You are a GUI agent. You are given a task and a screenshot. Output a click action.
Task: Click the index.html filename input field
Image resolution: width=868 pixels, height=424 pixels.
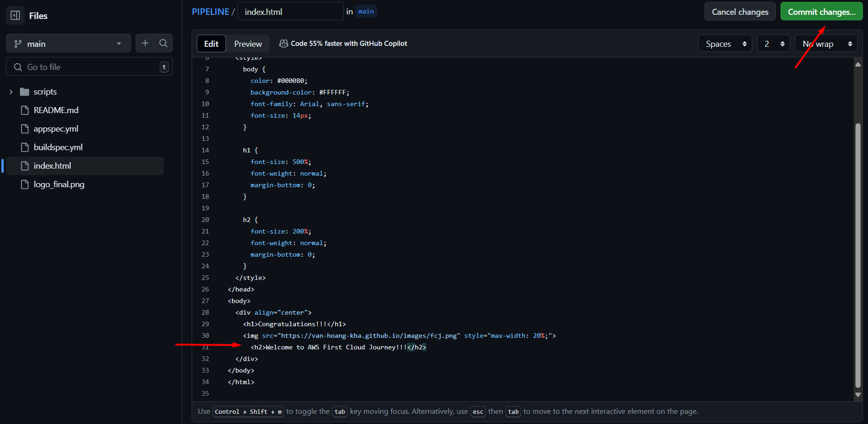pos(290,12)
